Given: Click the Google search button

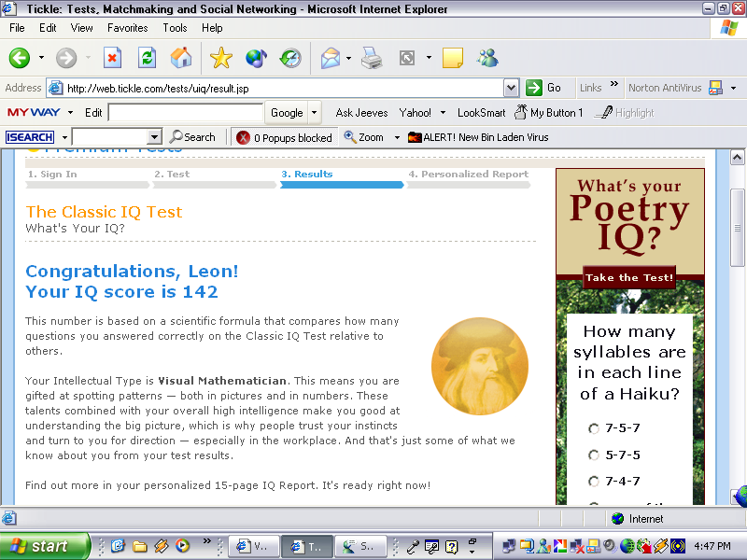Looking at the screenshot, I should click(287, 113).
